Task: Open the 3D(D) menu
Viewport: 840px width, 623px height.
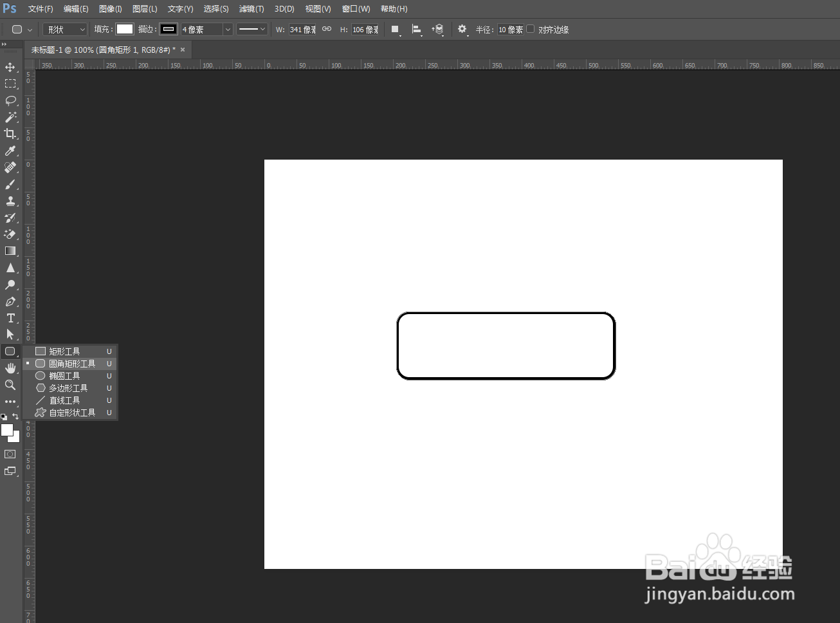Action: (x=284, y=9)
